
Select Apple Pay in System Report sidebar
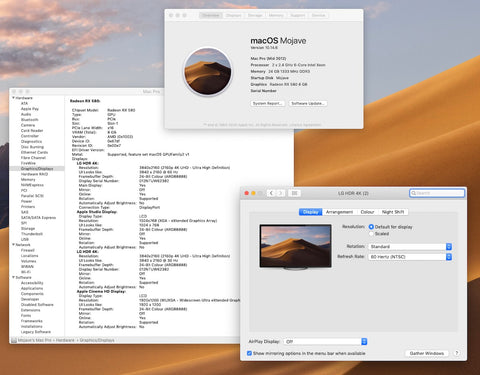click(30, 109)
